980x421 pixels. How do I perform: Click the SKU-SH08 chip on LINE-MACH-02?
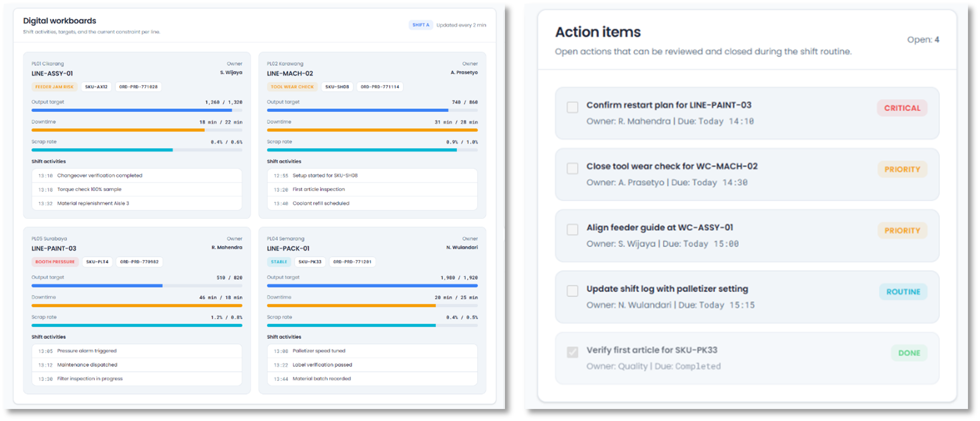[x=337, y=87]
